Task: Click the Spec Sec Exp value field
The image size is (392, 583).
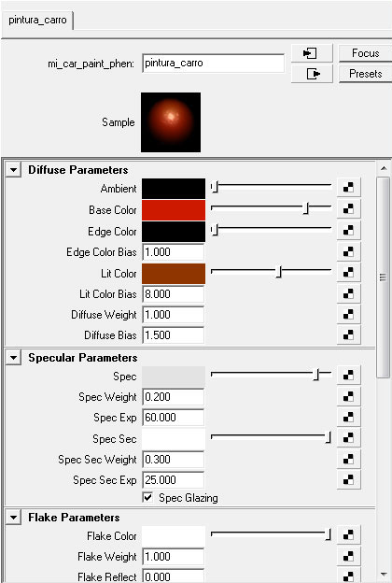Action: (174, 479)
